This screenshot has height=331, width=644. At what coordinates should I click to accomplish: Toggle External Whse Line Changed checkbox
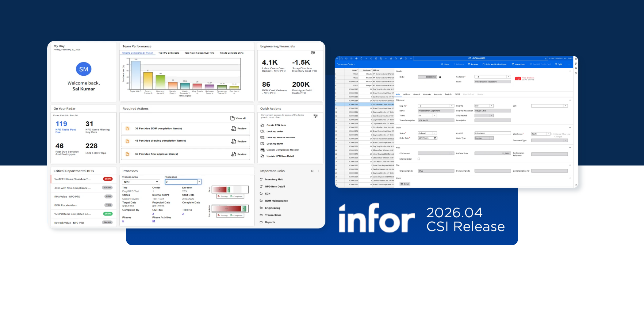coord(552,134)
